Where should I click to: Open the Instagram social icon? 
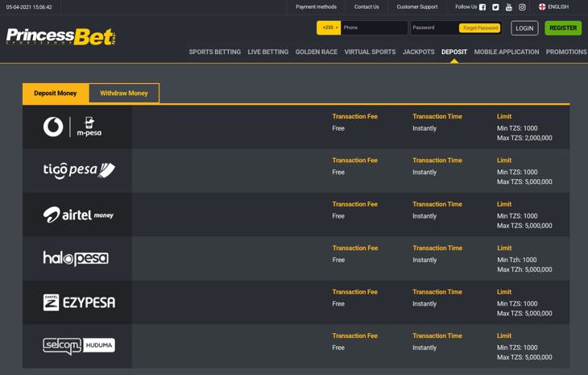pos(522,7)
